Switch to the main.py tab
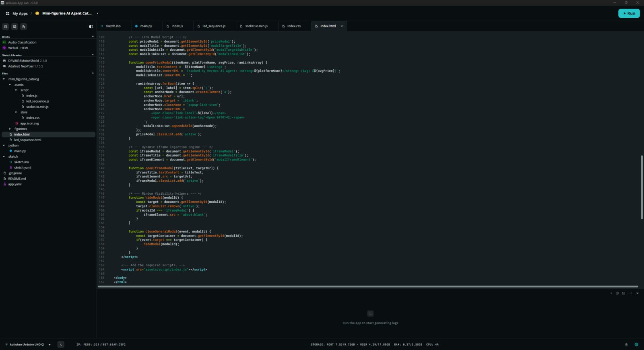 147,26
